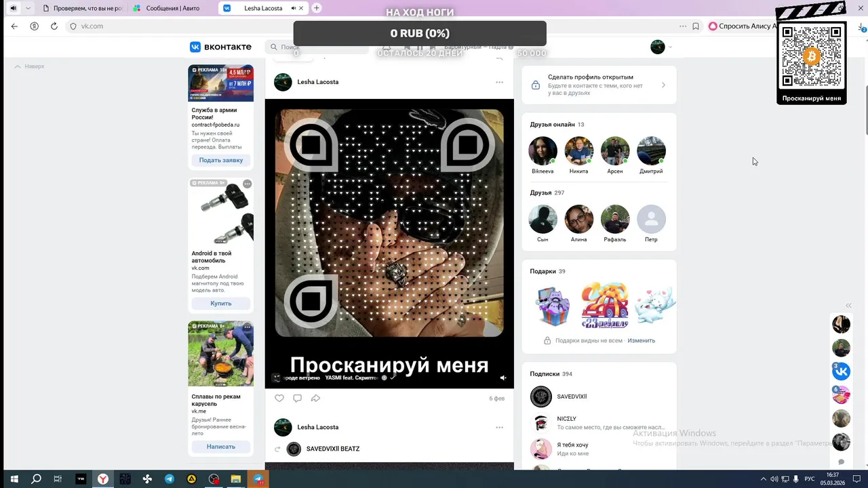
Task: Go back with browser back arrow
Action: point(14,26)
